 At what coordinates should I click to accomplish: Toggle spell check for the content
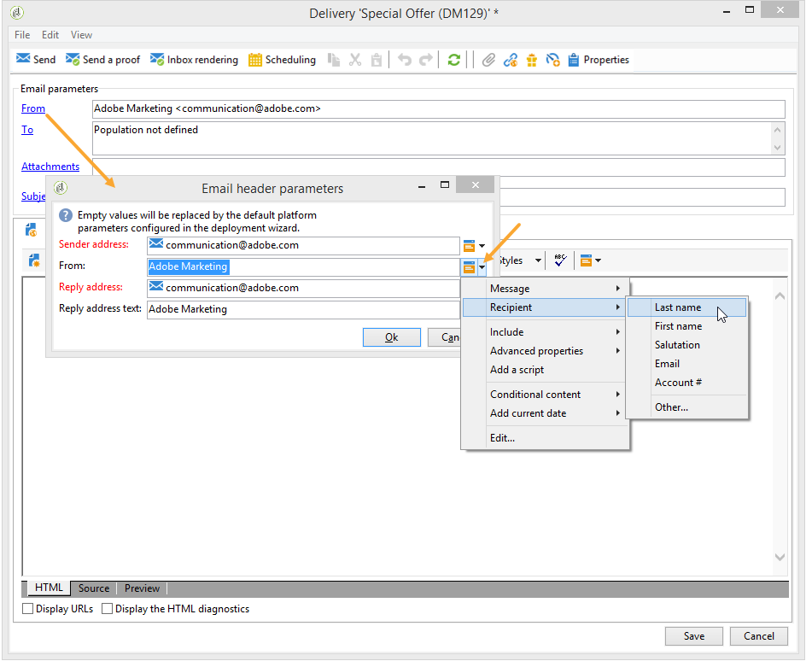pyautogui.click(x=560, y=260)
